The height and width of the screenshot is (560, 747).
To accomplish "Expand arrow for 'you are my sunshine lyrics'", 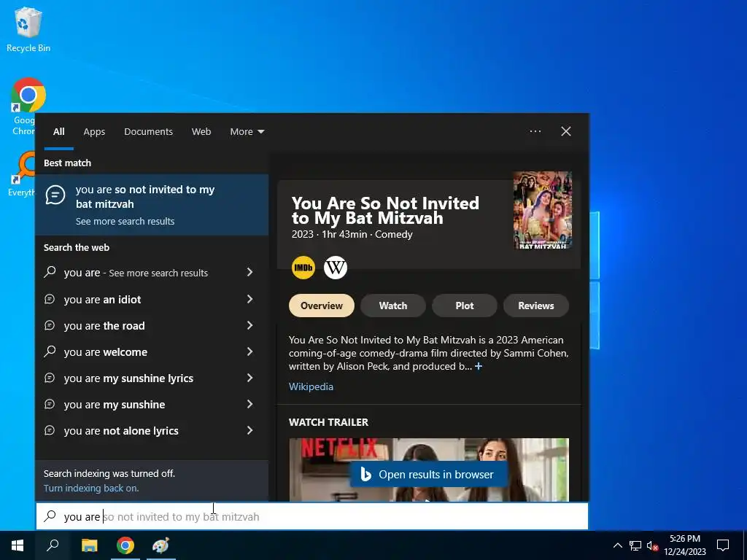I will tap(249, 378).
